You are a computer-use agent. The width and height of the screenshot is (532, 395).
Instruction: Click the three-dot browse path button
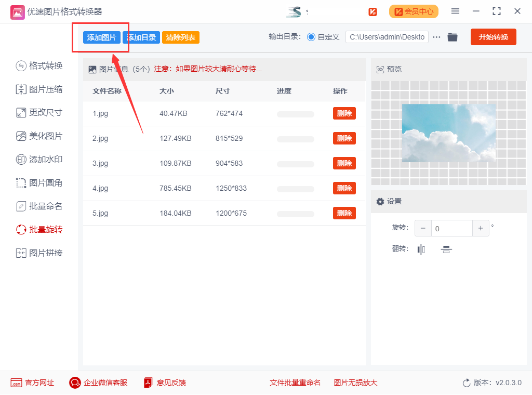(x=436, y=37)
